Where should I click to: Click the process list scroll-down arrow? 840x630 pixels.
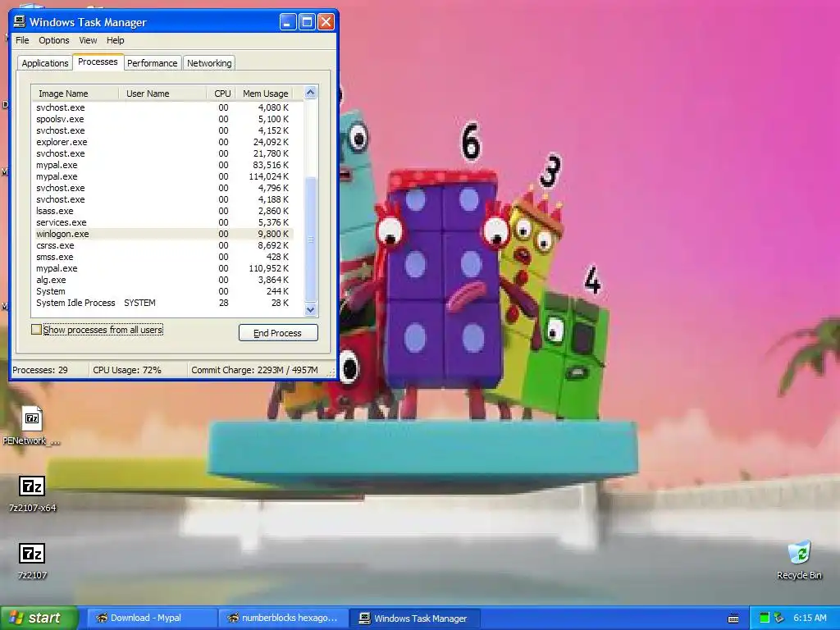pyautogui.click(x=310, y=309)
